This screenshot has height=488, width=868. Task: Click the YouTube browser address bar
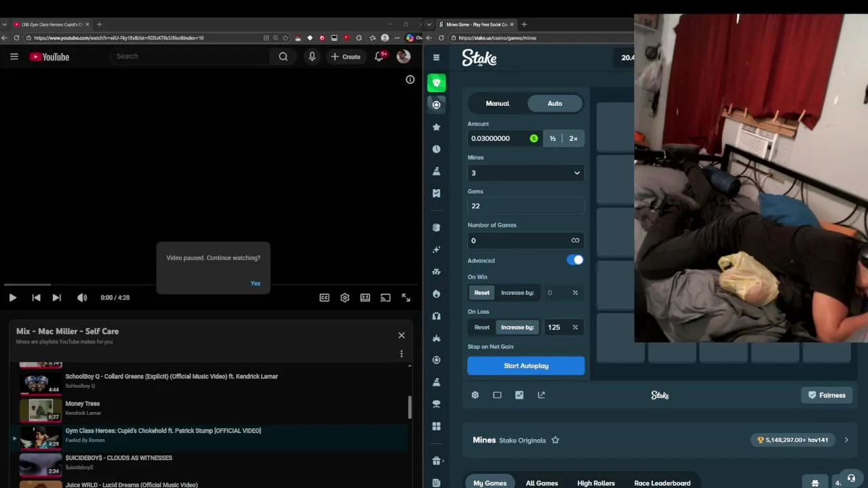146,38
